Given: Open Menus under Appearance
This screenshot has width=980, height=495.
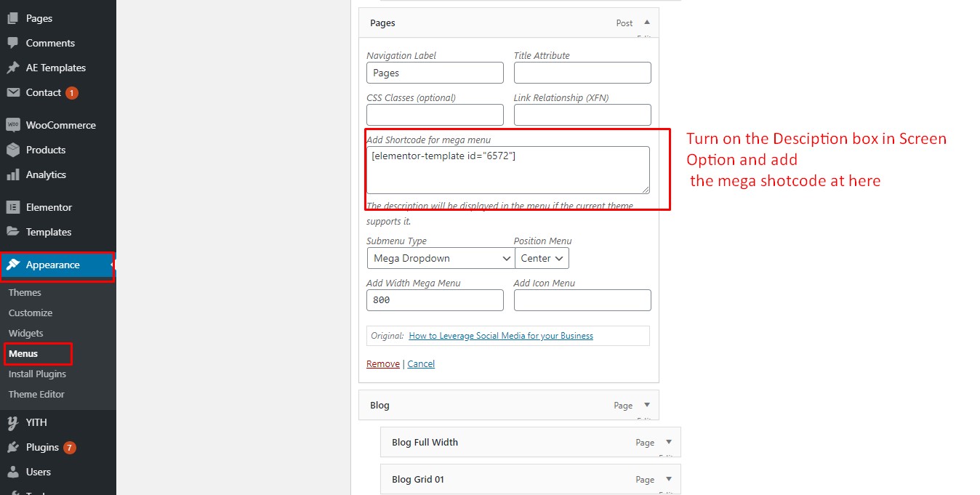Looking at the screenshot, I should pyautogui.click(x=23, y=354).
